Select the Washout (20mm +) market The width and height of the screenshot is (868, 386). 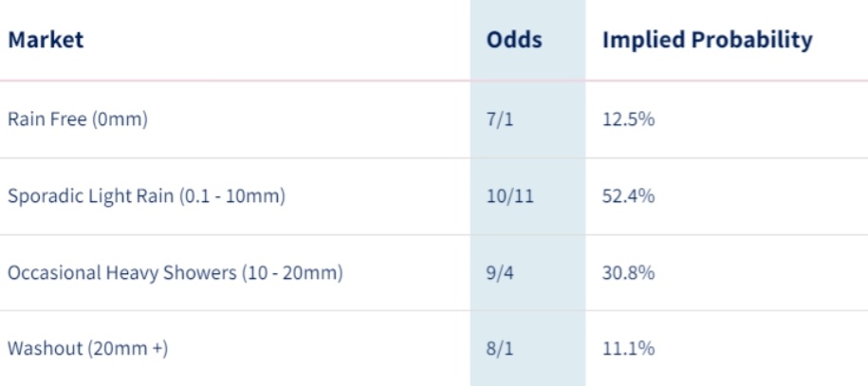coord(87,349)
